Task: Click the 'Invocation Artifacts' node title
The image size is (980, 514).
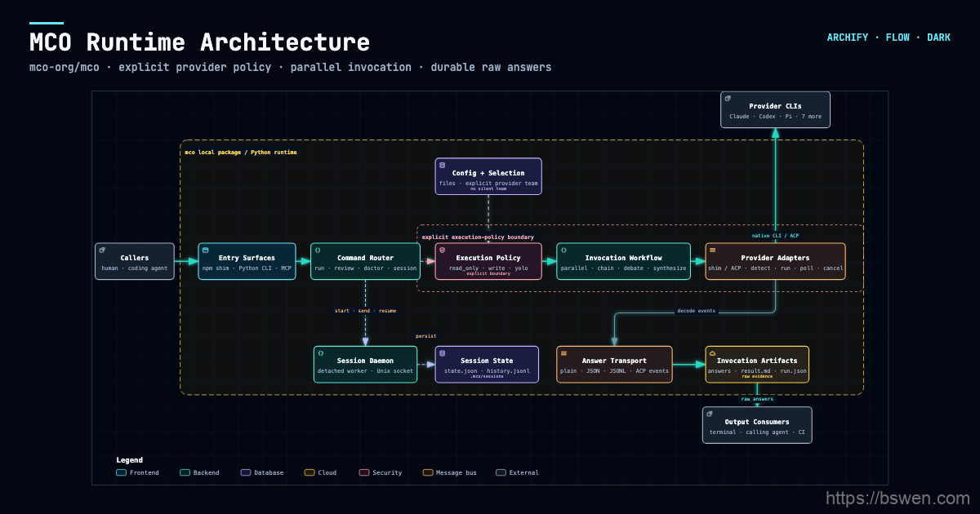Action: [757, 361]
